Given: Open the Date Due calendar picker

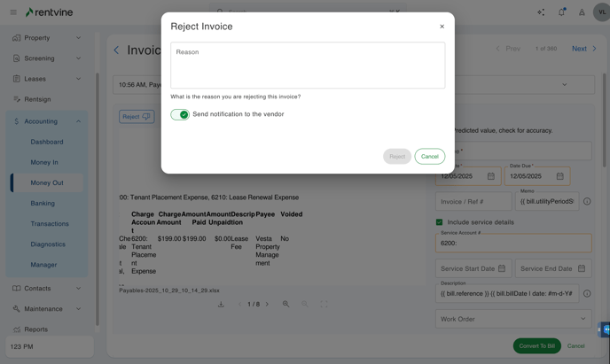Looking at the screenshot, I should [559, 176].
